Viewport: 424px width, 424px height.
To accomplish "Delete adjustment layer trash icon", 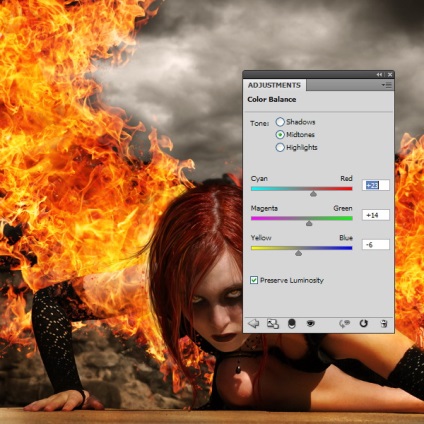I will [384, 323].
